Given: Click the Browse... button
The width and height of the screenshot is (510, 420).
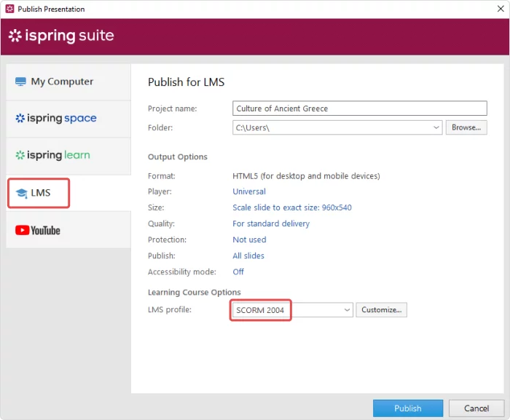Looking at the screenshot, I should 466,127.
